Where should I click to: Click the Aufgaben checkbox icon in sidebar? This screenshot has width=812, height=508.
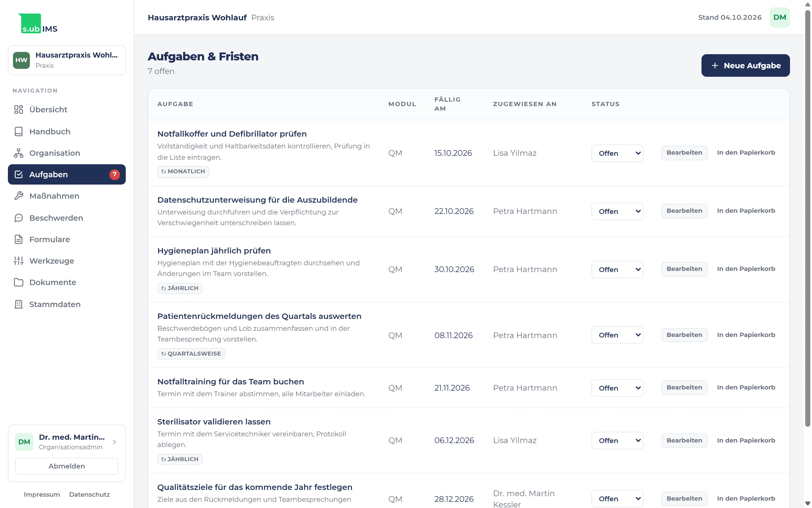18,174
